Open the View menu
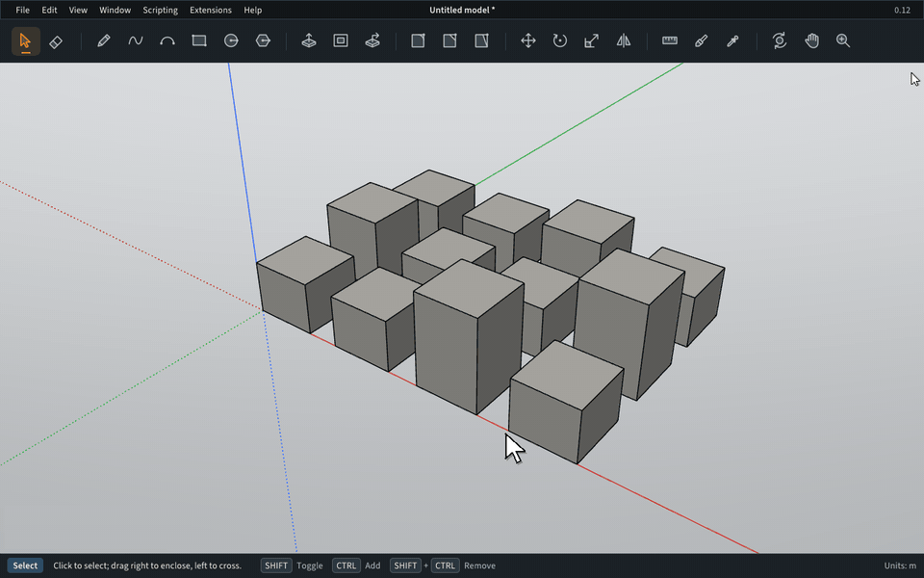 78,10
